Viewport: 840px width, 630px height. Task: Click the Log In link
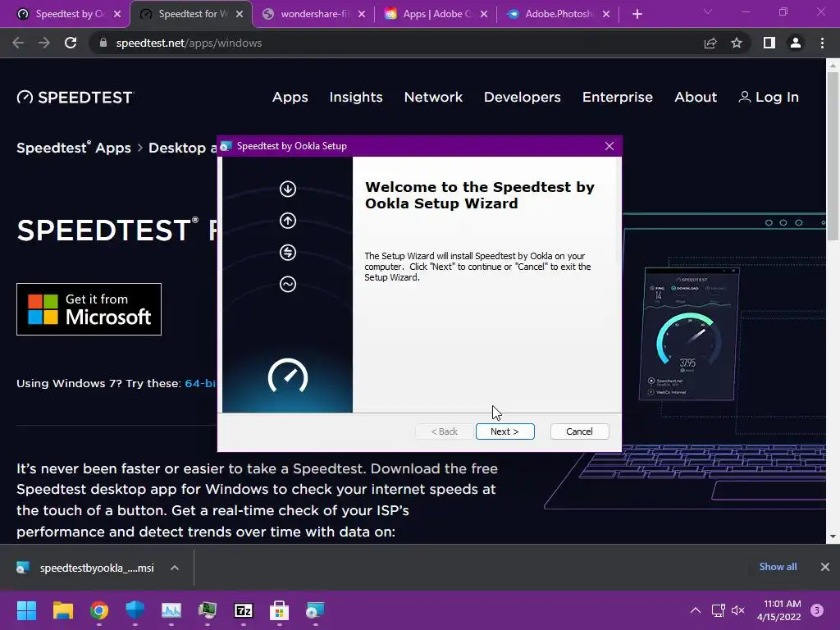[x=769, y=97]
